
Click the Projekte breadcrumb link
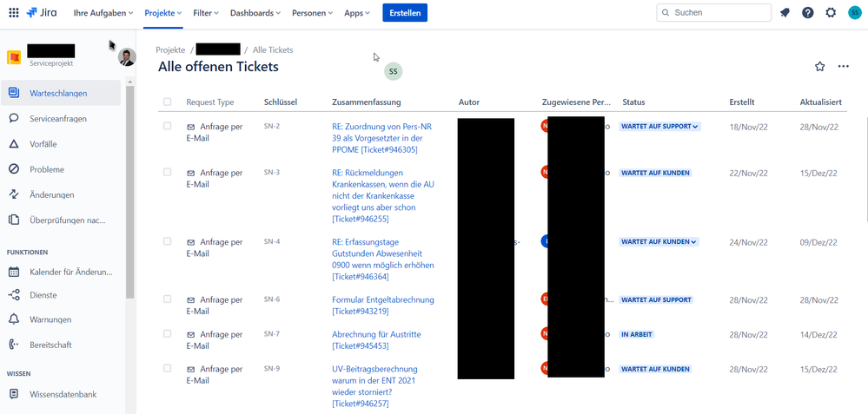point(170,49)
